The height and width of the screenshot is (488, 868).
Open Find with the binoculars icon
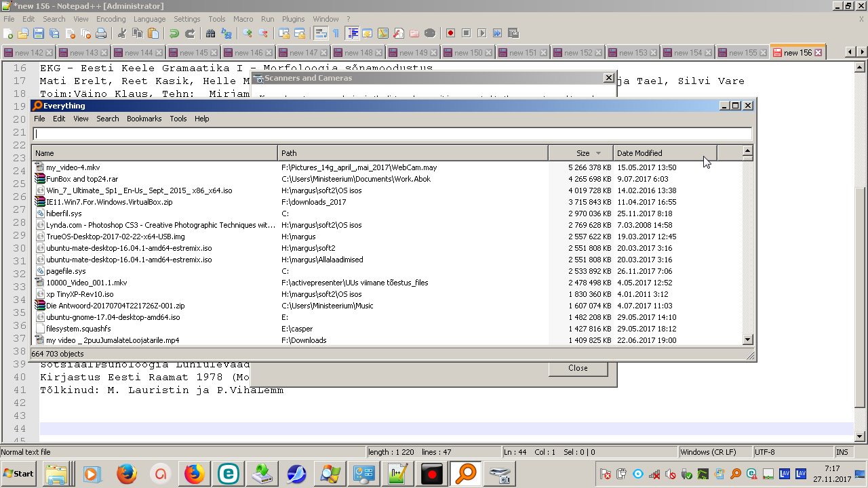pos(210,33)
